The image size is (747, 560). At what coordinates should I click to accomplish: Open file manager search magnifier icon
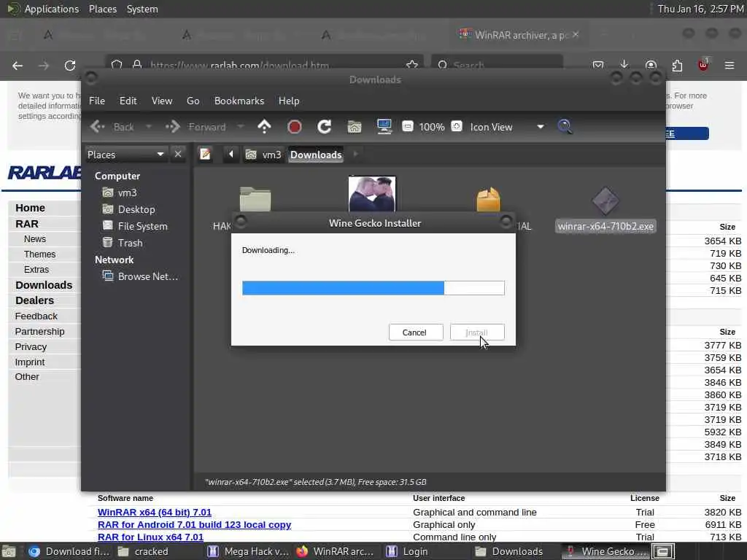[x=565, y=127]
